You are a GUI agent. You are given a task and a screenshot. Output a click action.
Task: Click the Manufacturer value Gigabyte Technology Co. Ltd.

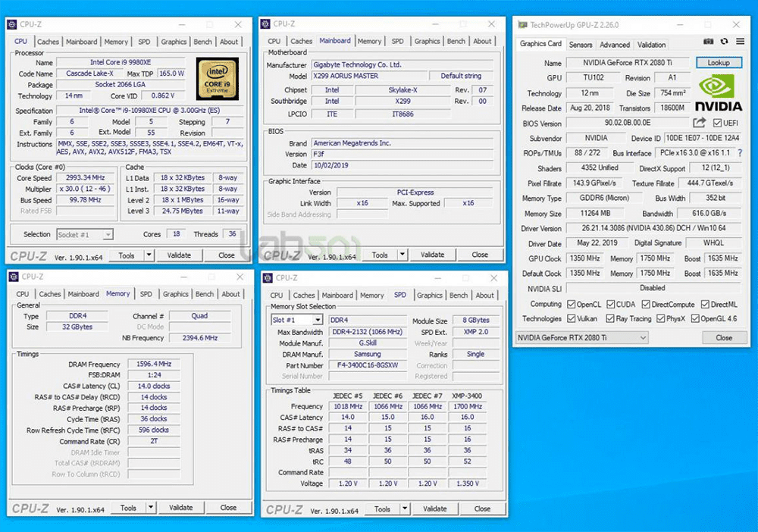click(402, 64)
